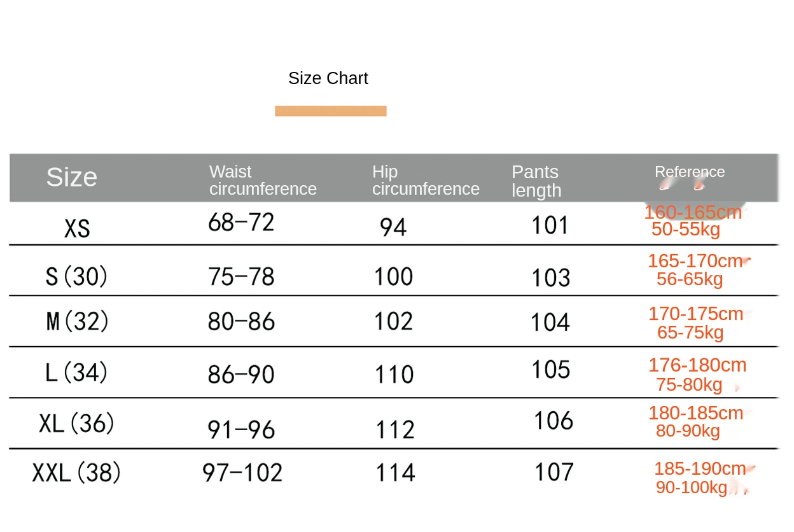
Task: Select hip circumference value 110
Action: tap(394, 375)
